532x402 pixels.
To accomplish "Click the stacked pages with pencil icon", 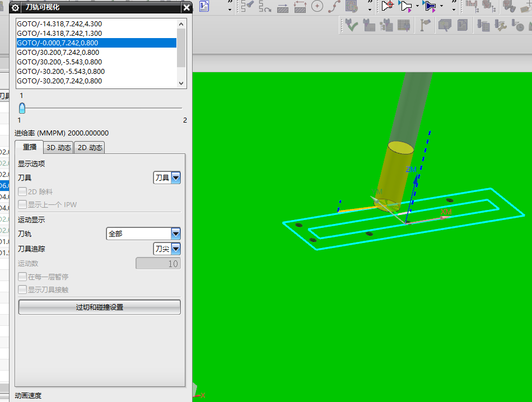I will (445, 25).
